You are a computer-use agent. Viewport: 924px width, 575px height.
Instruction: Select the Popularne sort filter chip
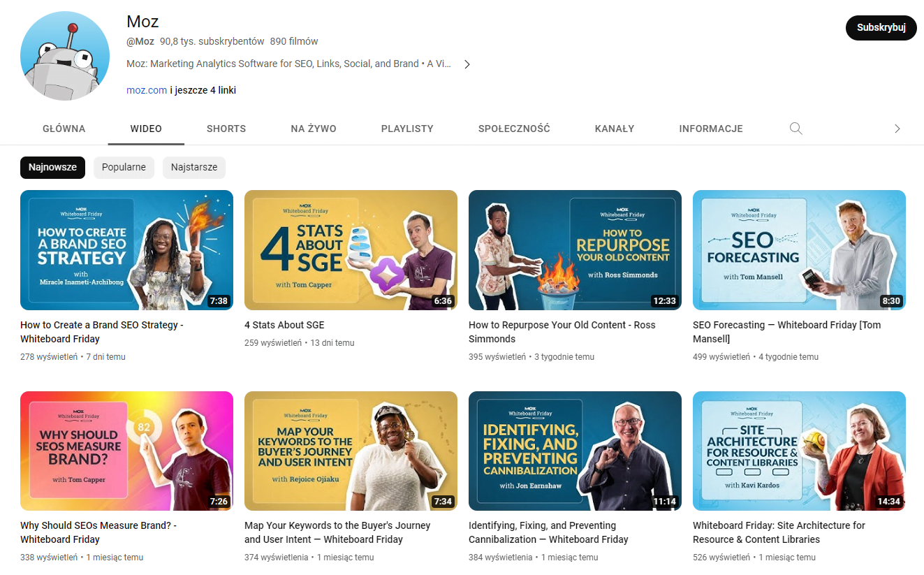click(124, 168)
